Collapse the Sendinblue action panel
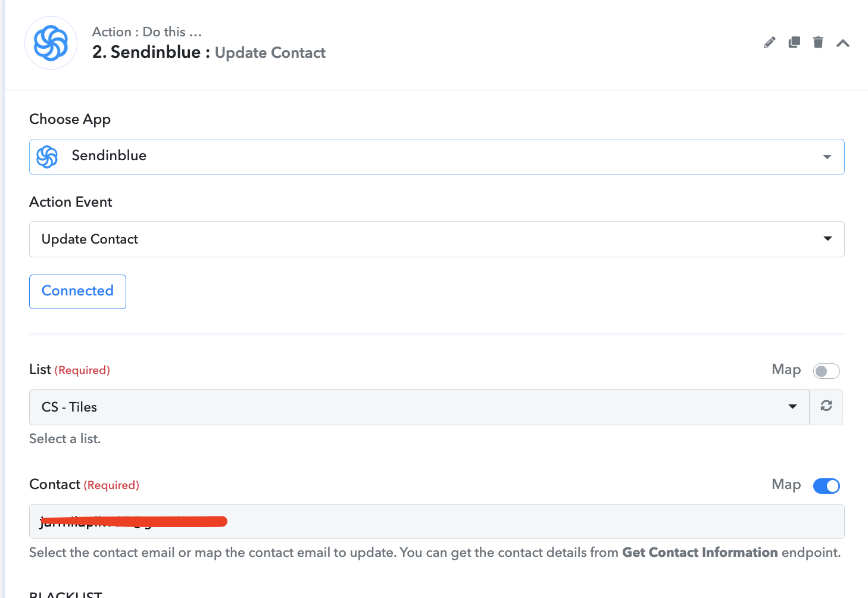This screenshot has width=868, height=598. (842, 43)
